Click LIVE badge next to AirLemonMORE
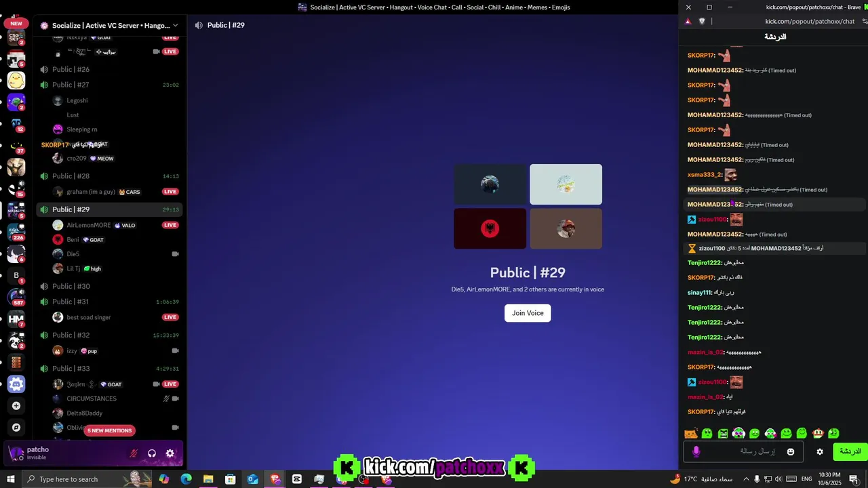 tap(170, 225)
